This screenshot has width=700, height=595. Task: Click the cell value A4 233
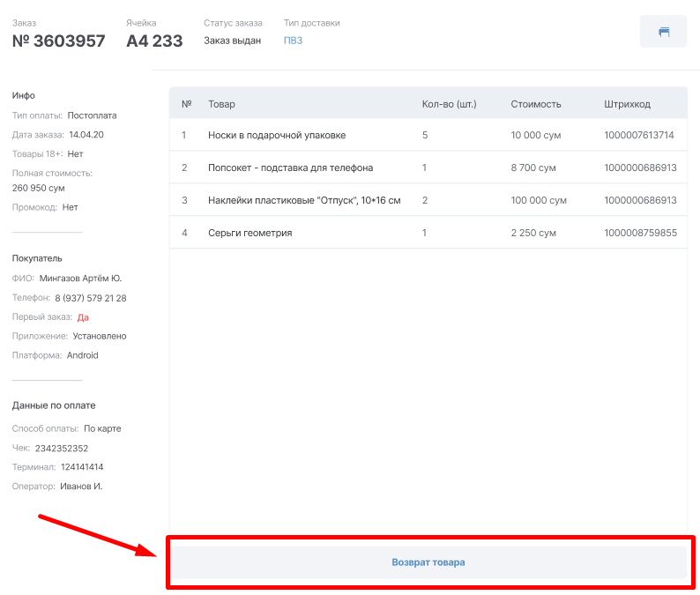(154, 41)
